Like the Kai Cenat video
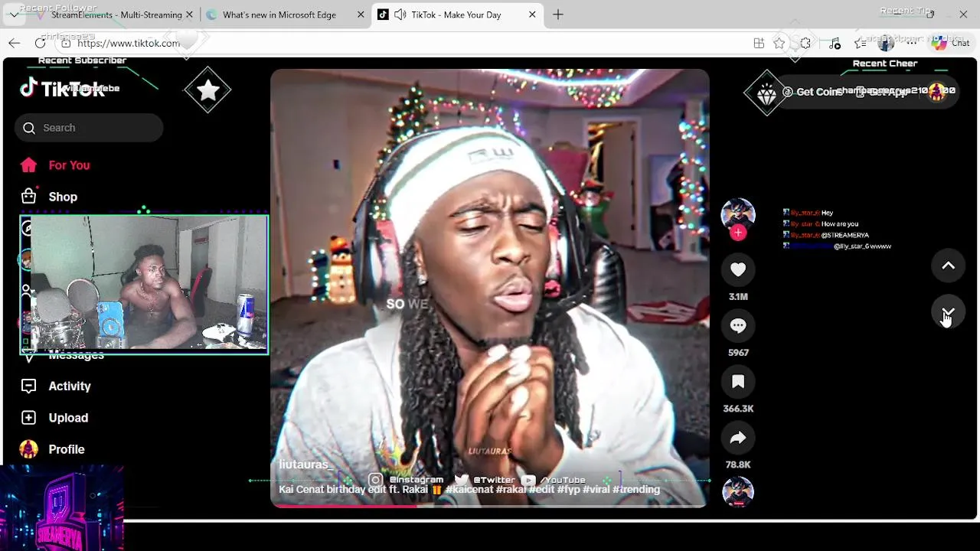Image resolution: width=980 pixels, height=551 pixels. (738, 269)
